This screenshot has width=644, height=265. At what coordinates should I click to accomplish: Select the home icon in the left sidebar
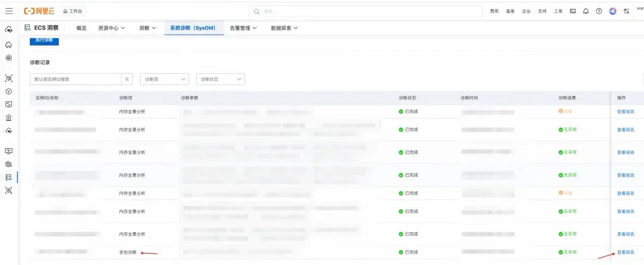click(x=8, y=45)
